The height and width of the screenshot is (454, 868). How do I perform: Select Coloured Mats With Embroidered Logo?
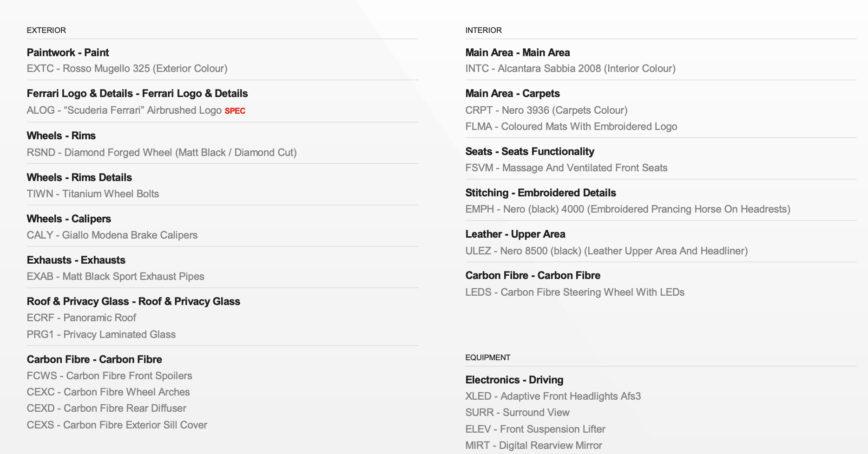point(572,127)
